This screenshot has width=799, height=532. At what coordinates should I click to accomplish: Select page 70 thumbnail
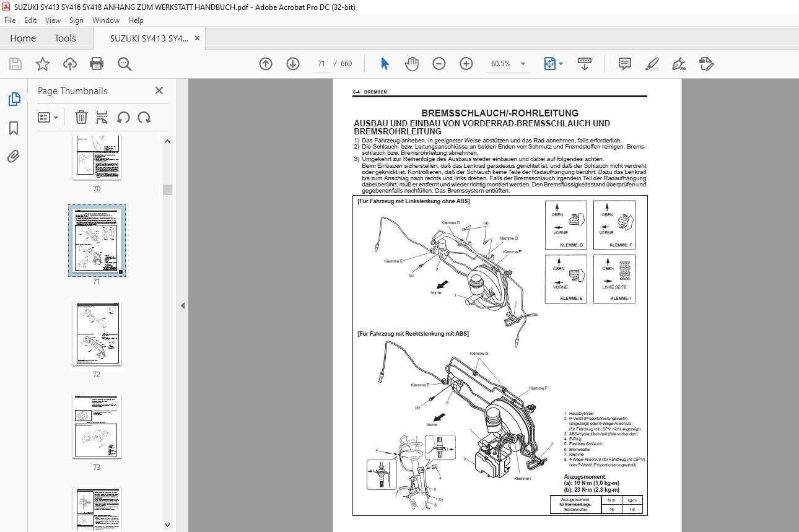[97, 157]
